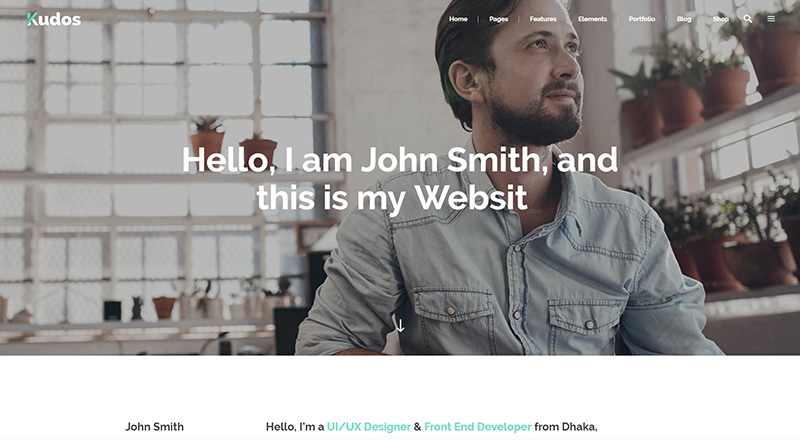The height and width of the screenshot is (440, 800).
Task: Click the "Hello, I am John Smith, and" headline line
Action: coord(399,160)
